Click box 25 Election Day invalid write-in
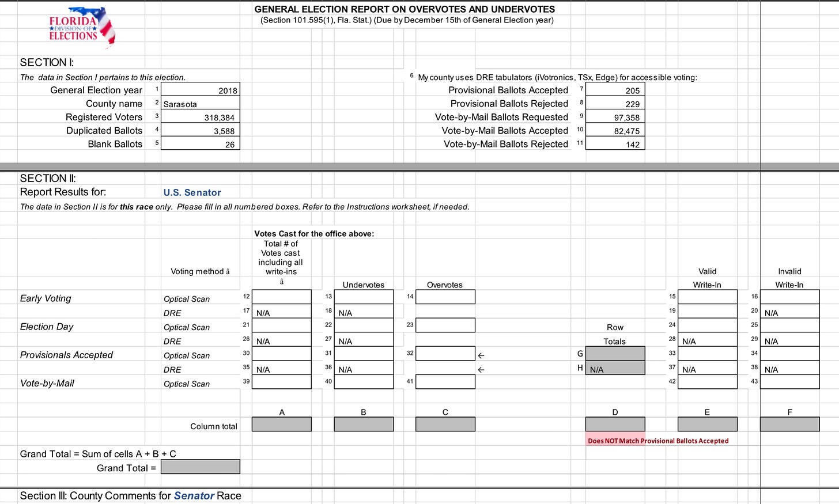Image resolution: width=839 pixels, height=504 pixels. tap(789, 325)
